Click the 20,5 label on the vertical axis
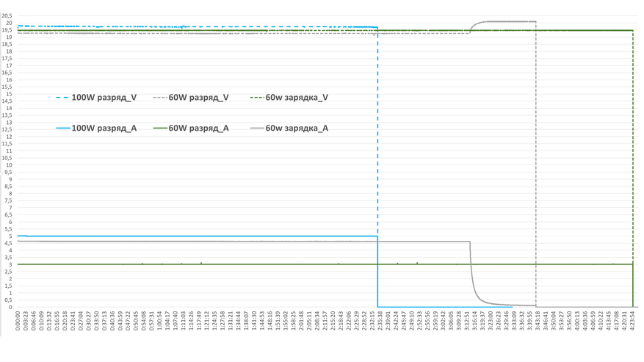The image size is (644, 362). click(7, 15)
